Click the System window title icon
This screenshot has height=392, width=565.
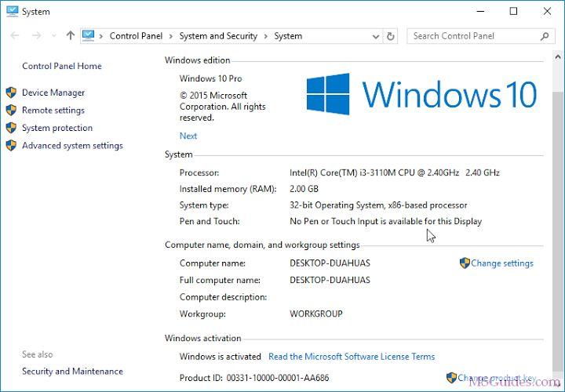pos(13,11)
